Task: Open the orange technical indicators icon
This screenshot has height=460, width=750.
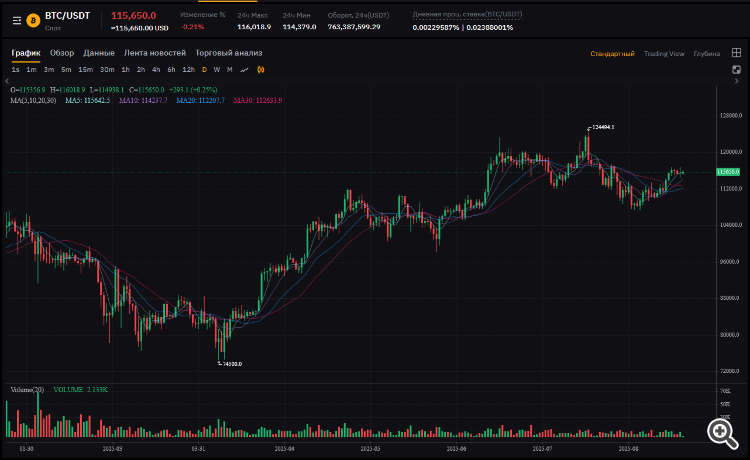Action: (261, 69)
